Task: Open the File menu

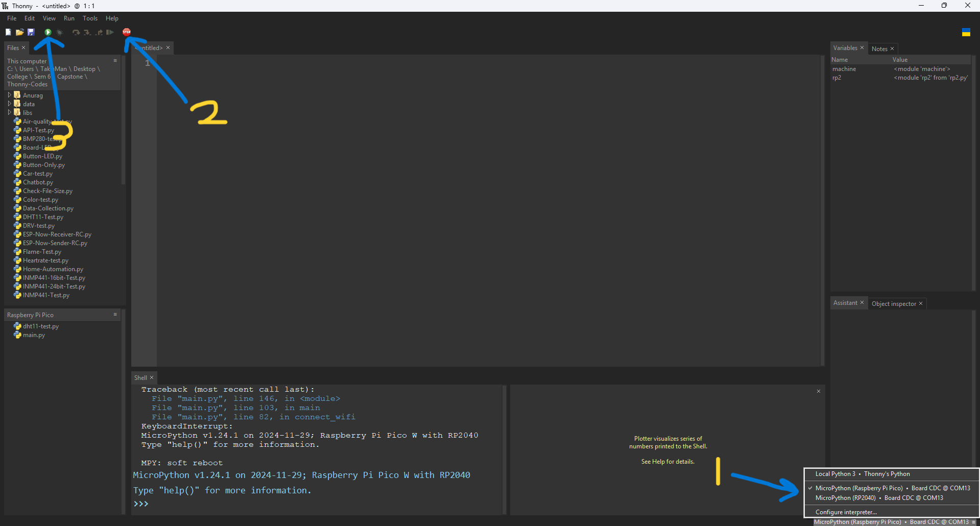Action: (12, 18)
